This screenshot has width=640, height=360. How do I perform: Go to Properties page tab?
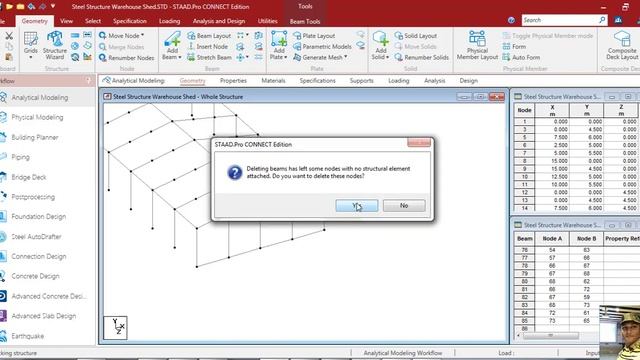(x=233, y=81)
